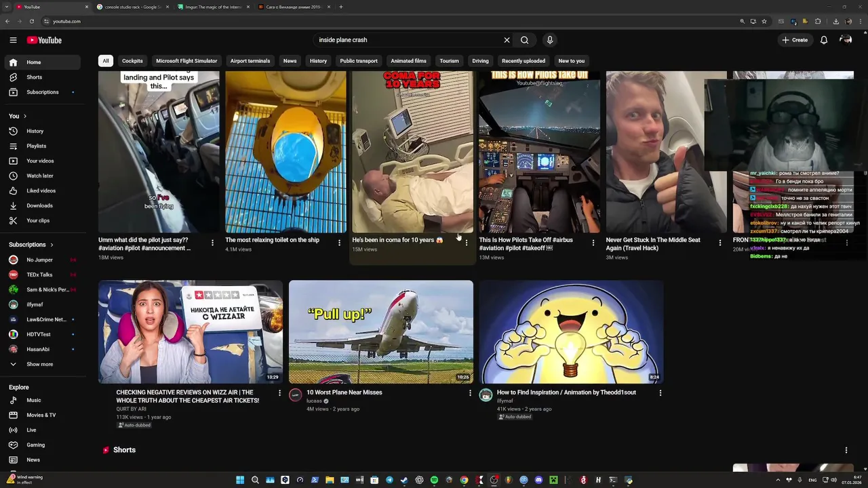Open a new browser tab
The width and height of the screenshot is (868, 488).
pyautogui.click(x=340, y=7)
